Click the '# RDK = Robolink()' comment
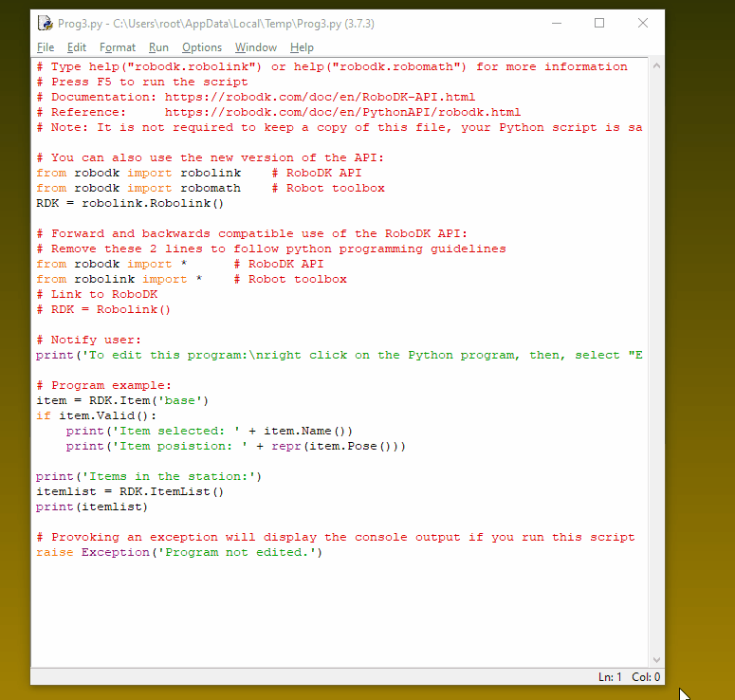735x700 pixels. (103, 309)
